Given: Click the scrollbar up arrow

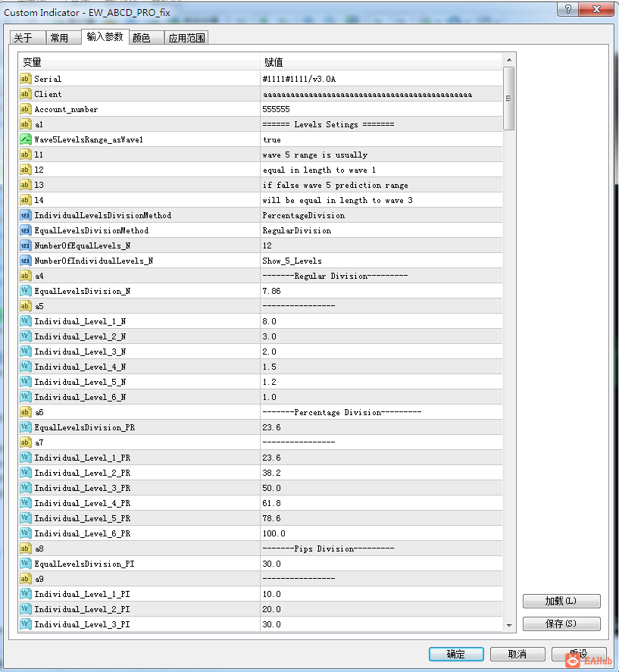Looking at the screenshot, I should [x=509, y=60].
